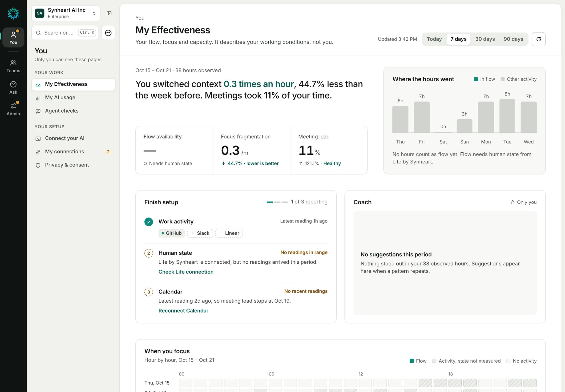
Task: Click "No recent readings" status text
Action: point(306,291)
